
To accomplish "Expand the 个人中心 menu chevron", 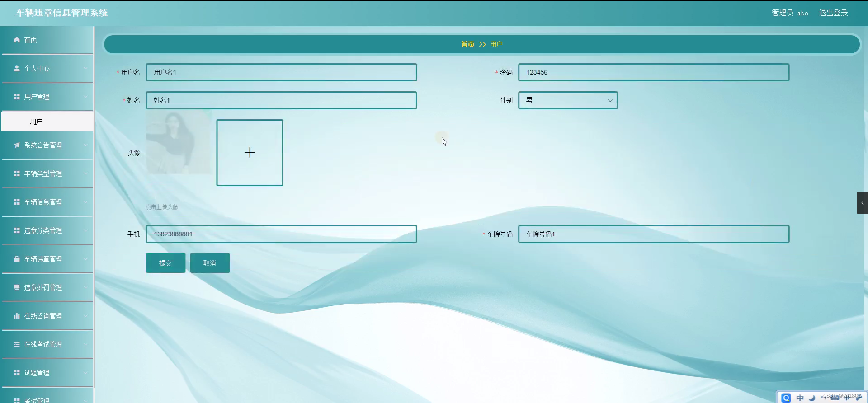I will 85,68.
